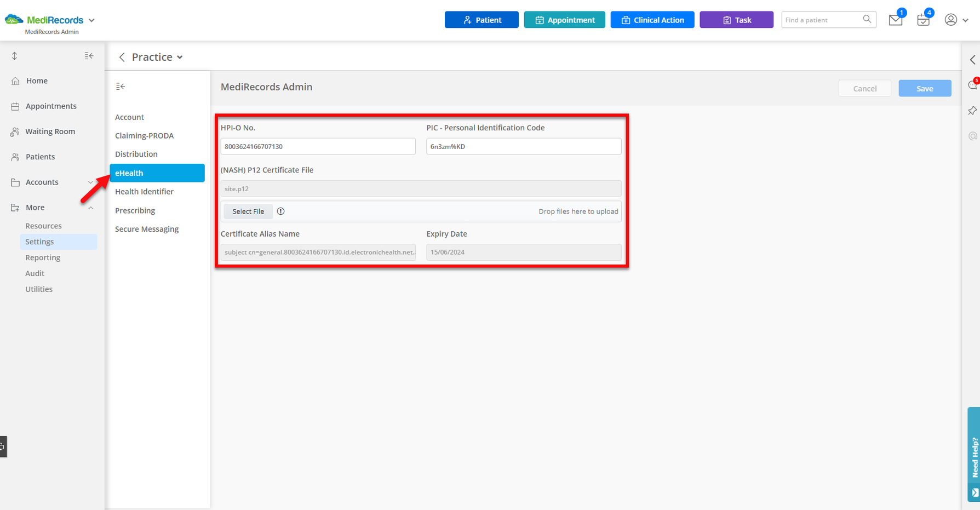
Task: Click the info icon beside Select File
Action: pyautogui.click(x=281, y=211)
